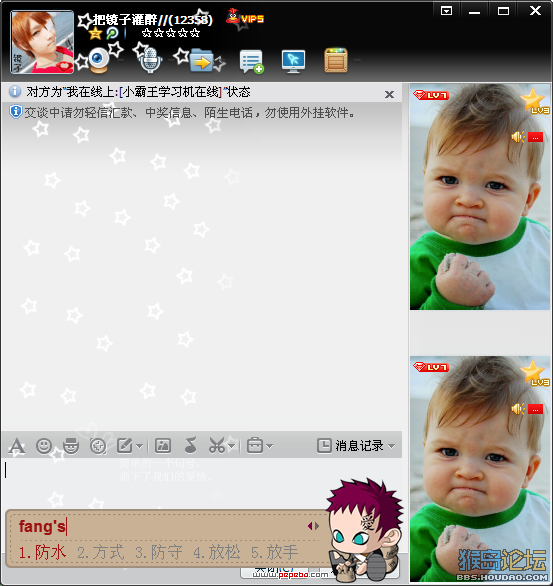Click the five-star rating under nickname
The image size is (553, 586).
[x=171, y=33]
